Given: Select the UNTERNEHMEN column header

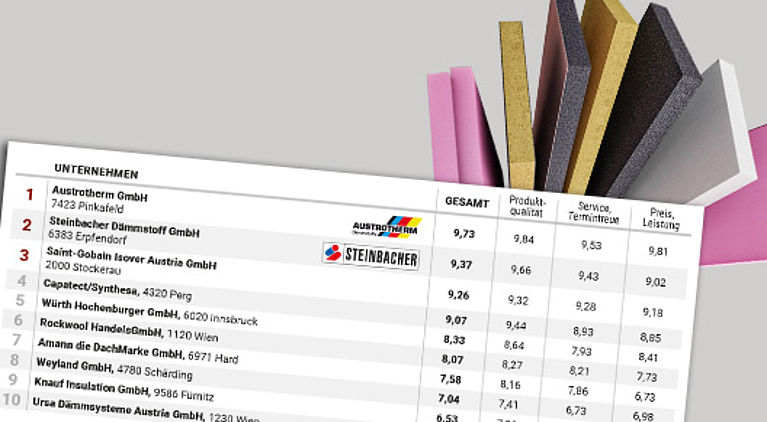Looking at the screenshot, I should coord(96,171).
